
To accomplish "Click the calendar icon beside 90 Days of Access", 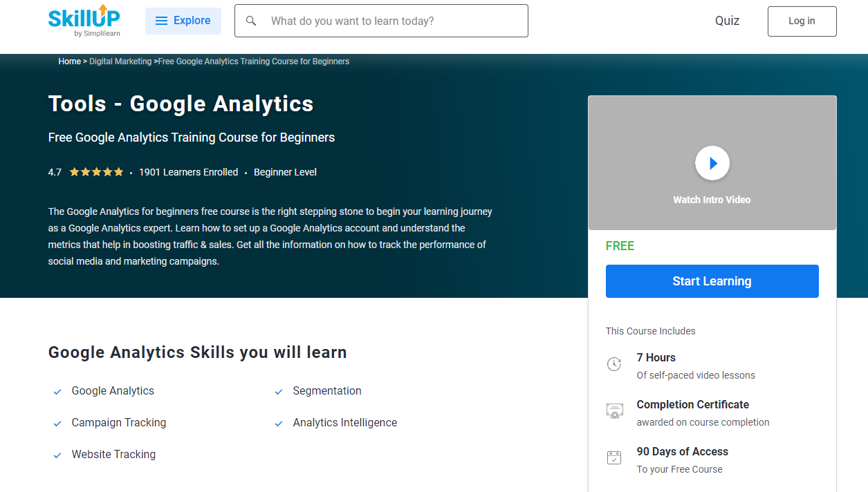I will click(614, 457).
